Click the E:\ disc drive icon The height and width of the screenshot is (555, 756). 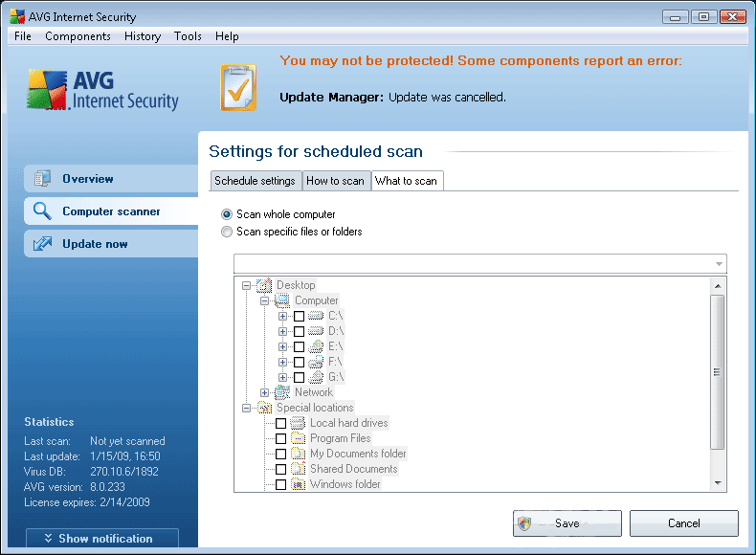(x=316, y=346)
